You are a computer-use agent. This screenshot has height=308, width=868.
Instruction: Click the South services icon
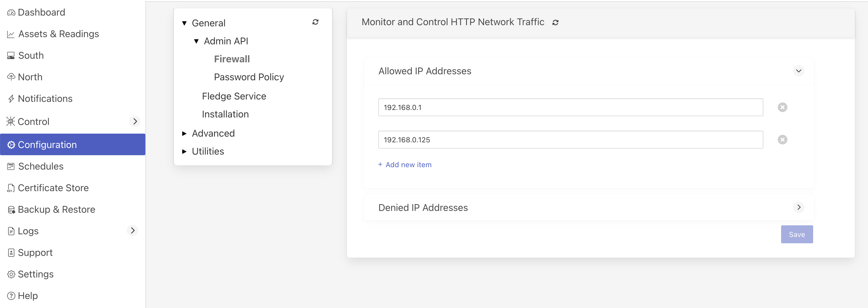(x=11, y=55)
